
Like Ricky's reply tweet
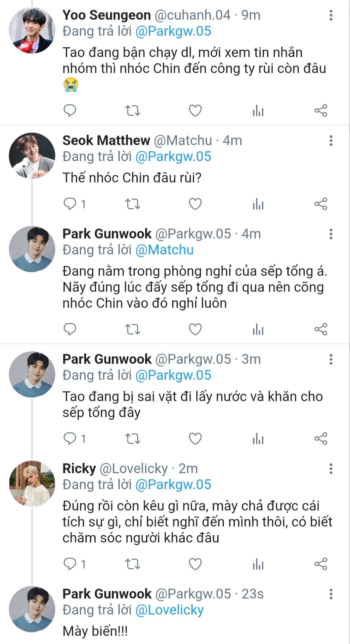point(195,564)
